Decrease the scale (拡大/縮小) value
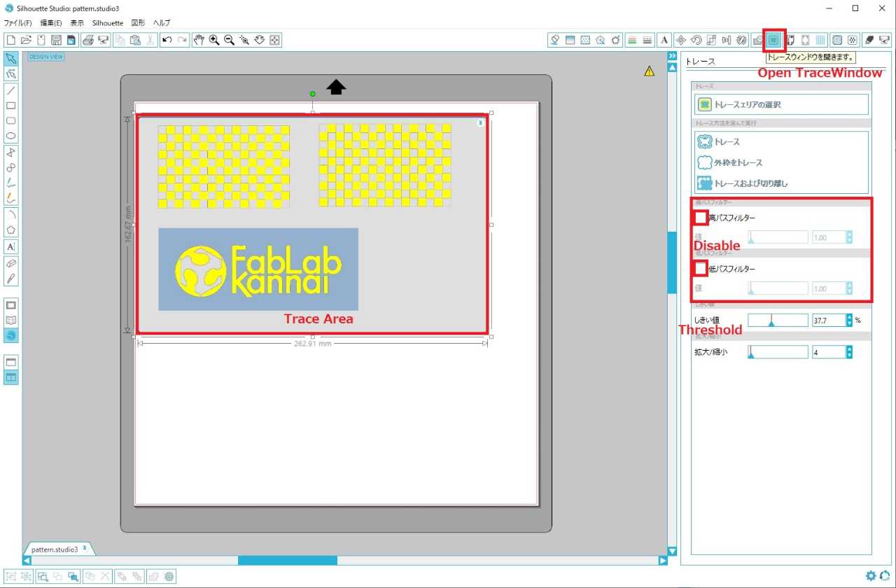This screenshot has height=588, width=896. [849, 355]
